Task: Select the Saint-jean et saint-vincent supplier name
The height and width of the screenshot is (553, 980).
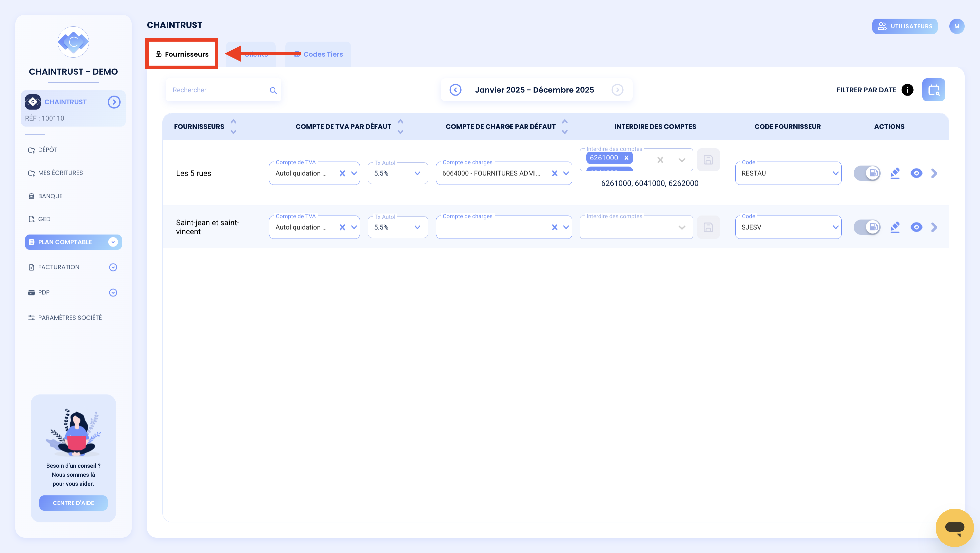Action: 207,227
